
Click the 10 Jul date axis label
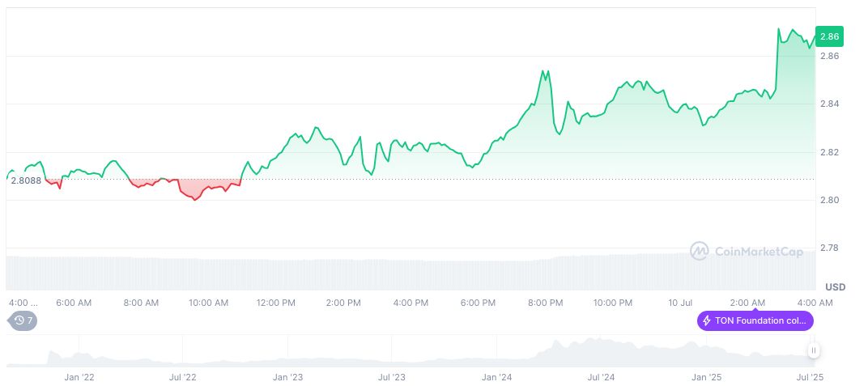coord(681,303)
